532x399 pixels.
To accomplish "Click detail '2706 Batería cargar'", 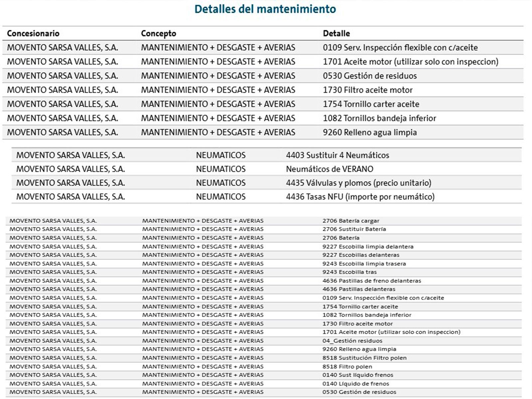I will point(351,221).
